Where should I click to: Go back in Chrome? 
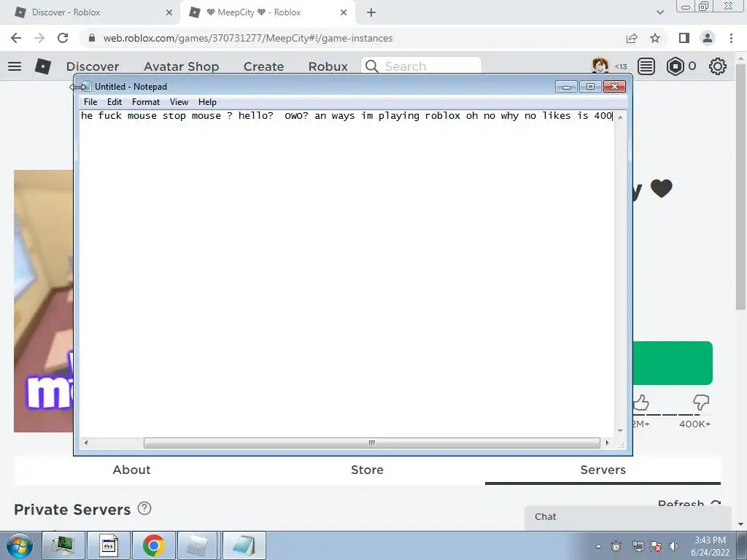pyautogui.click(x=16, y=38)
